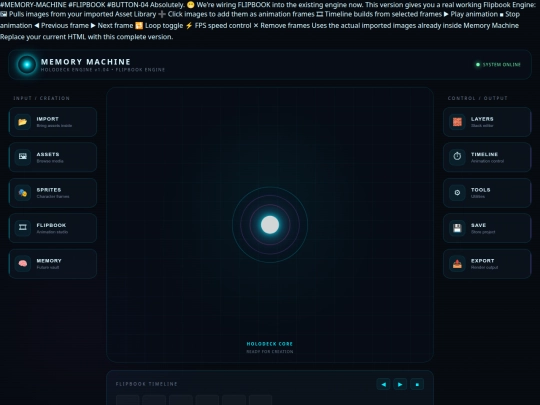Select the SPRITES button label
This screenshot has width=540, height=405.
pos(49,190)
